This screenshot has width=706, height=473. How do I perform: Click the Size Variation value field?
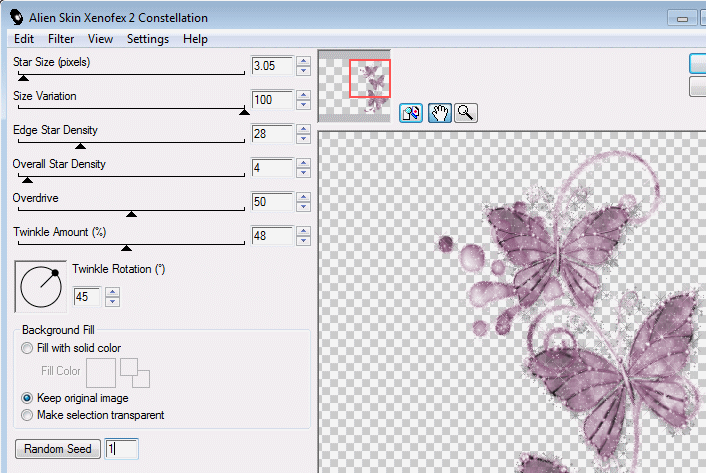coord(272,99)
